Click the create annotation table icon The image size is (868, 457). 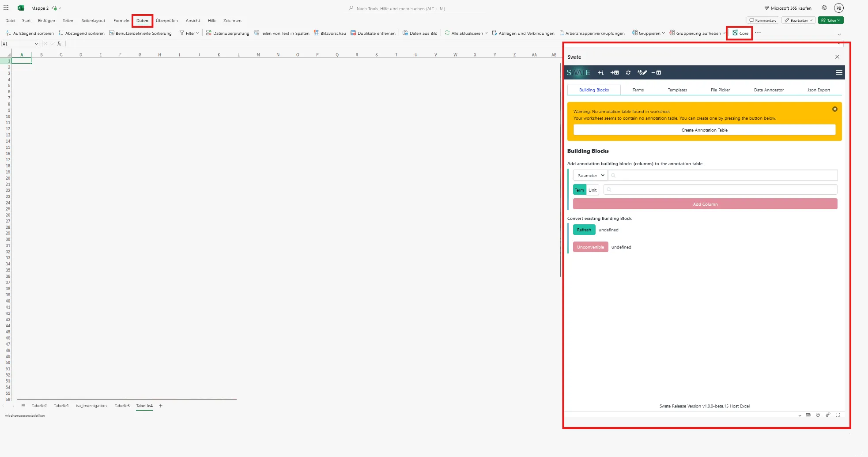(x=615, y=72)
